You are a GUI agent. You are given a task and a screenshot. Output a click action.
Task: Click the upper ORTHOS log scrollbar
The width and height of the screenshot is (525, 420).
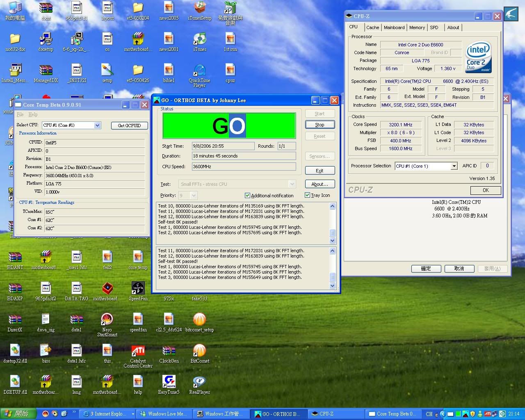[333, 223]
